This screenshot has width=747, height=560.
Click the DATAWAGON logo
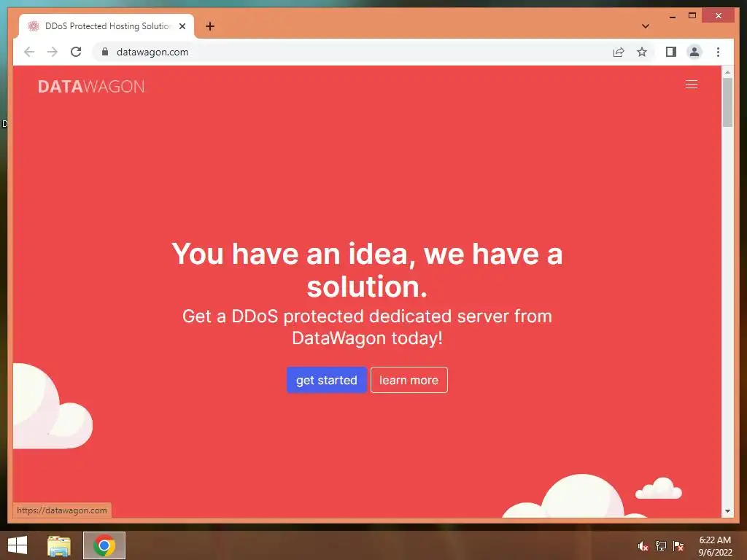[x=91, y=86]
